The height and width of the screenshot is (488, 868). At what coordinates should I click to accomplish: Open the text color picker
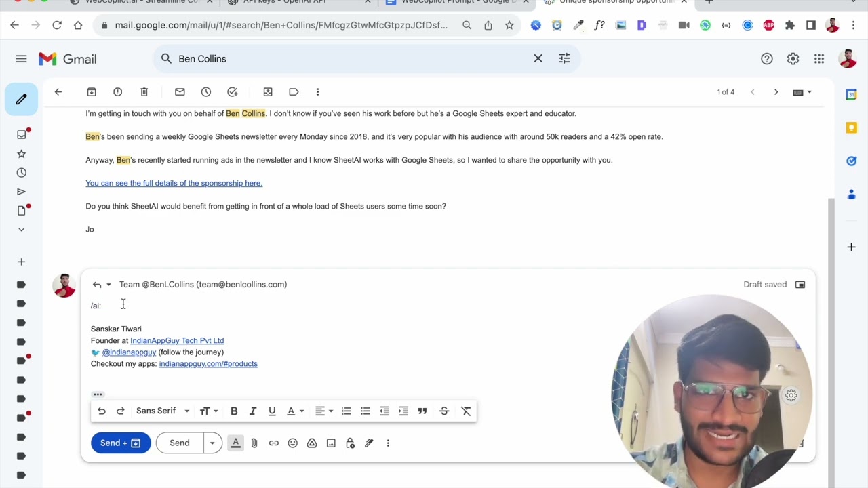tap(295, 411)
